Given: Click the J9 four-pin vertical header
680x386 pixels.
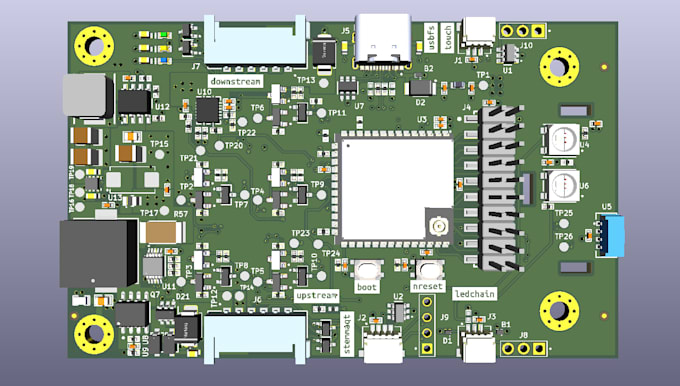Looking at the screenshot, I should point(427,325).
